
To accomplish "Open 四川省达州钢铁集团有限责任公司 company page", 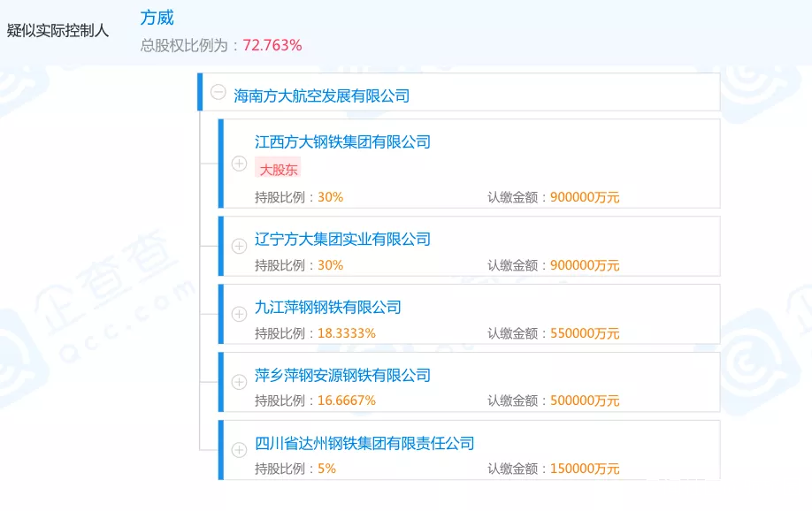I will [x=364, y=443].
